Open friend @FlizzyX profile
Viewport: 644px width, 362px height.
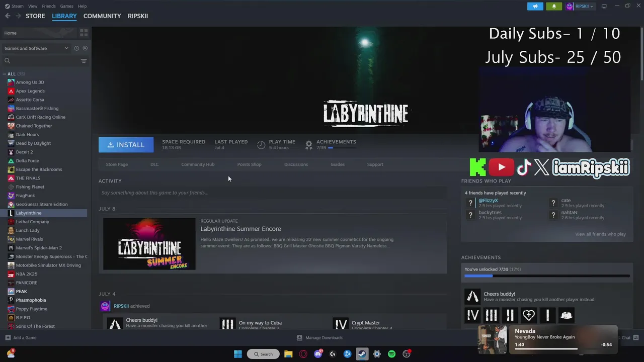pos(488,201)
